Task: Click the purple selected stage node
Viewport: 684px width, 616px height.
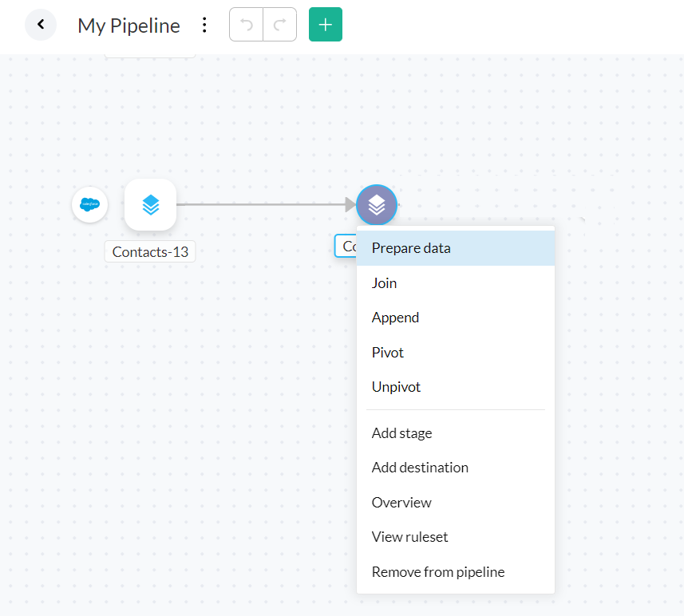Action: pyautogui.click(x=377, y=205)
